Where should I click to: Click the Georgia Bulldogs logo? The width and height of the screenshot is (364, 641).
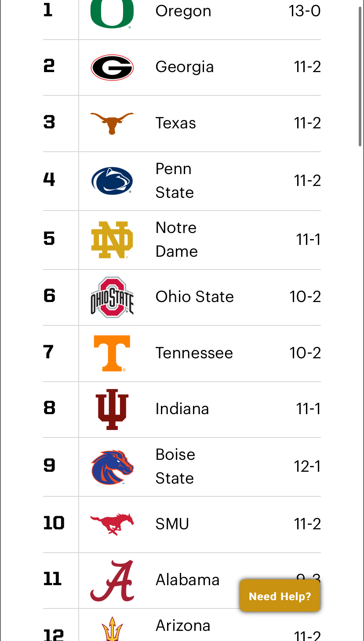(112, 67)
